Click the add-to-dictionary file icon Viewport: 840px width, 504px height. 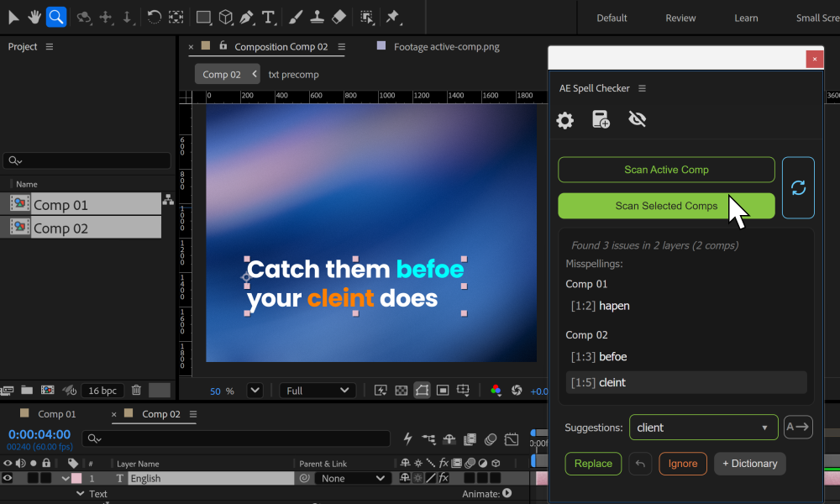point(601,119)
